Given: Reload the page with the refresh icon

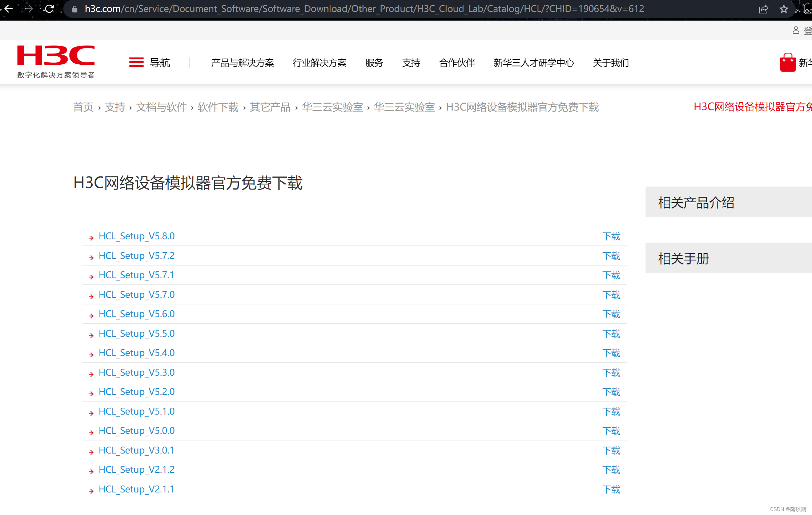Looking at the screenshot, I should [49, 9].
